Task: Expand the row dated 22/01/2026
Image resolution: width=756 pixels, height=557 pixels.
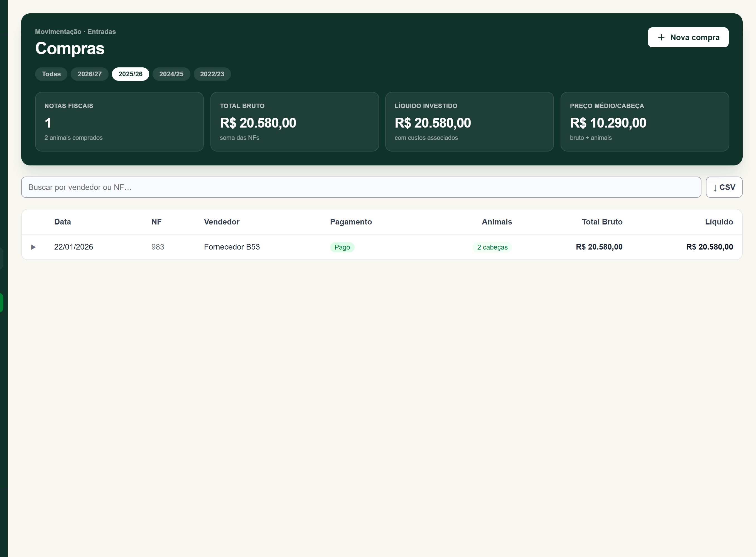Action: click(33, 247)
